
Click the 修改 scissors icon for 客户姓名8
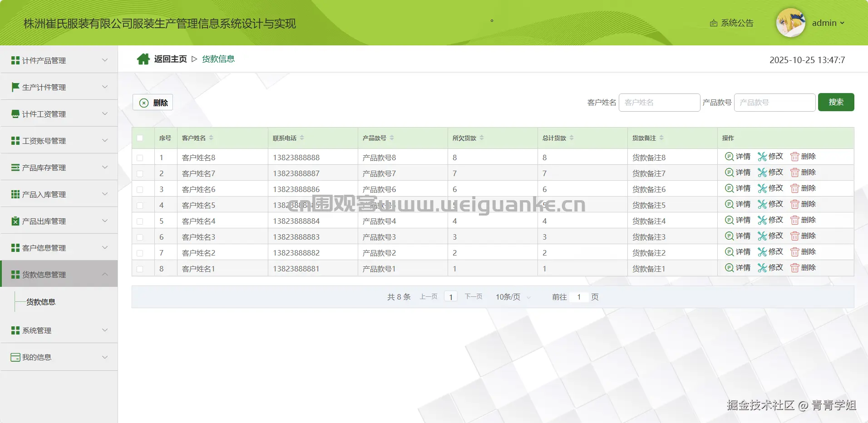762,157
